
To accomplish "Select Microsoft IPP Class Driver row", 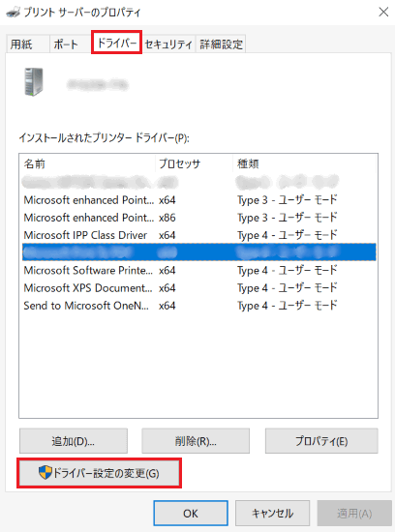I will coord(199,235).
